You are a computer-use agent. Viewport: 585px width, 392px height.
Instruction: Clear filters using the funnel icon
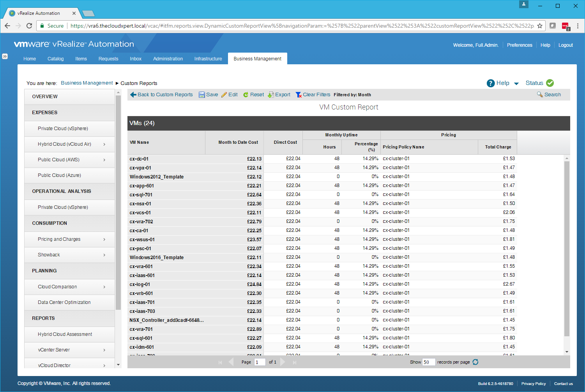[x=299, y=95]
